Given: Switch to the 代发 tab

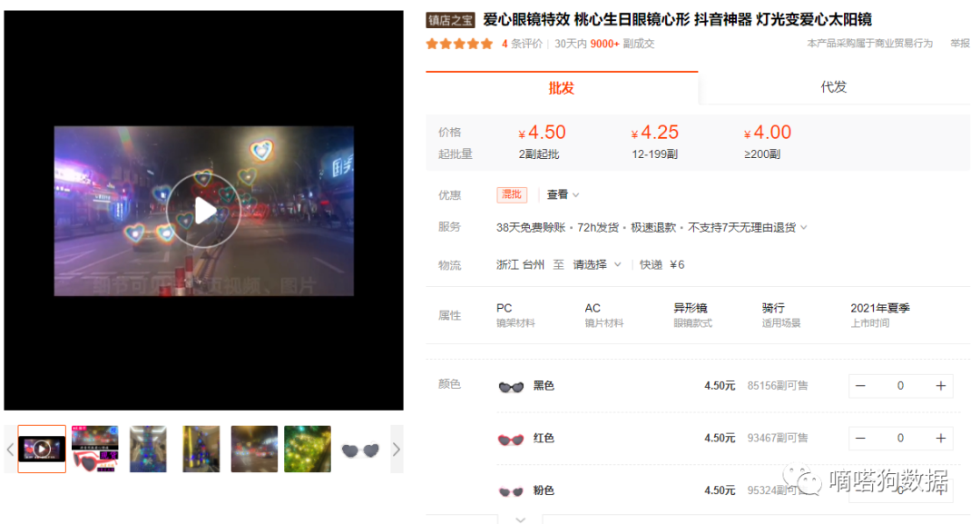Looking at the screenshot, I should [834, 86].
